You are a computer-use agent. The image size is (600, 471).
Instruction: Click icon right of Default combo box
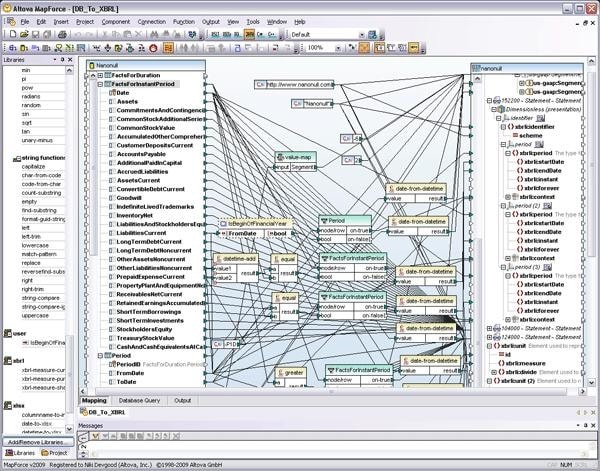(372, 34)
